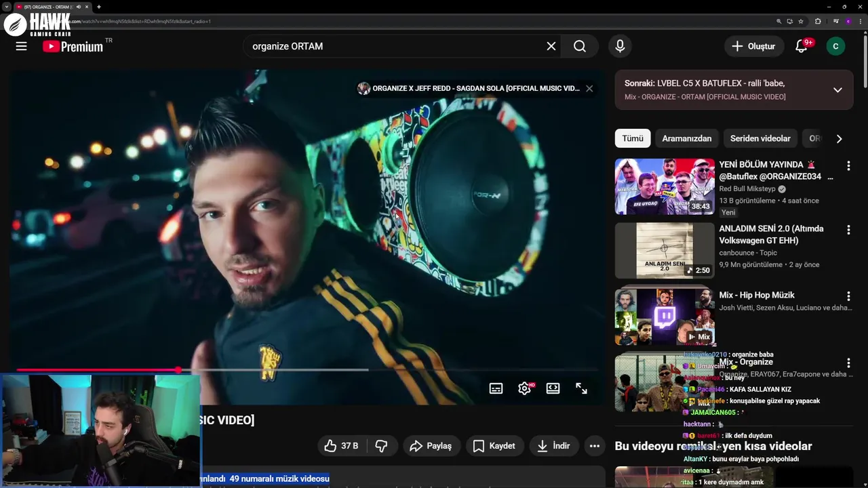Download the video with İndir
Image resolution: width=868 pixels, height=488 pixels.
pos(554,446)
